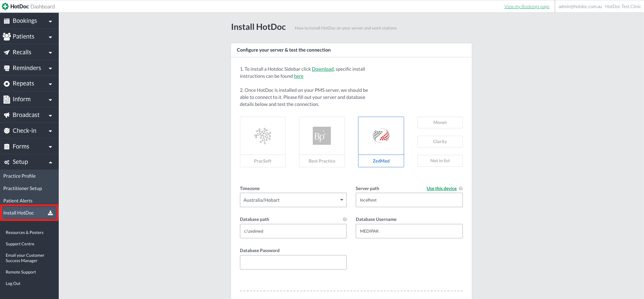Click the PracSoft label button
This screenshot has width=644, height=299.
263,161
